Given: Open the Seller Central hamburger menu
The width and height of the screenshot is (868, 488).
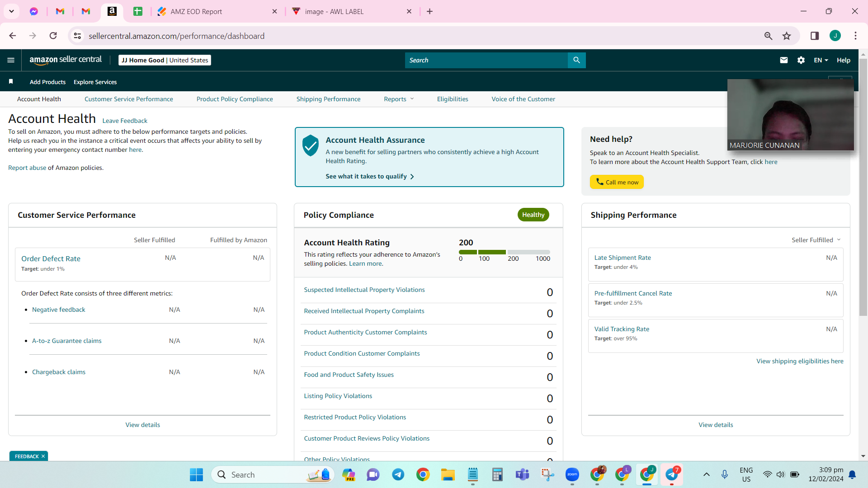Looking at the screenshot, I should coord(11,60).
